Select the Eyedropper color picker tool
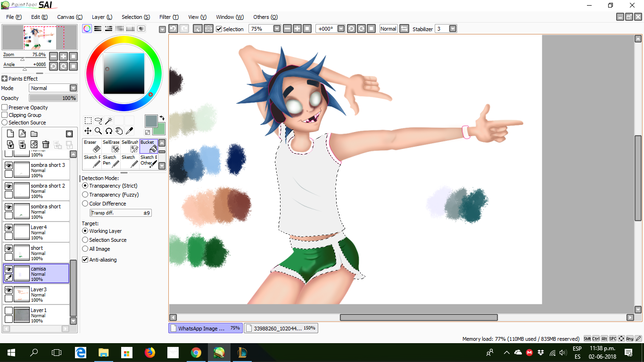 tap(129, 131)
